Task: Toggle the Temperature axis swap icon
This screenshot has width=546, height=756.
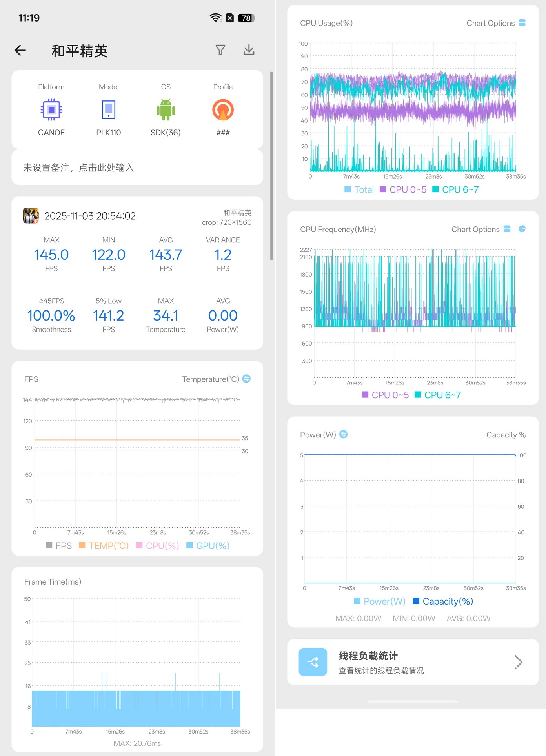Action: click(x=246, y=379)
